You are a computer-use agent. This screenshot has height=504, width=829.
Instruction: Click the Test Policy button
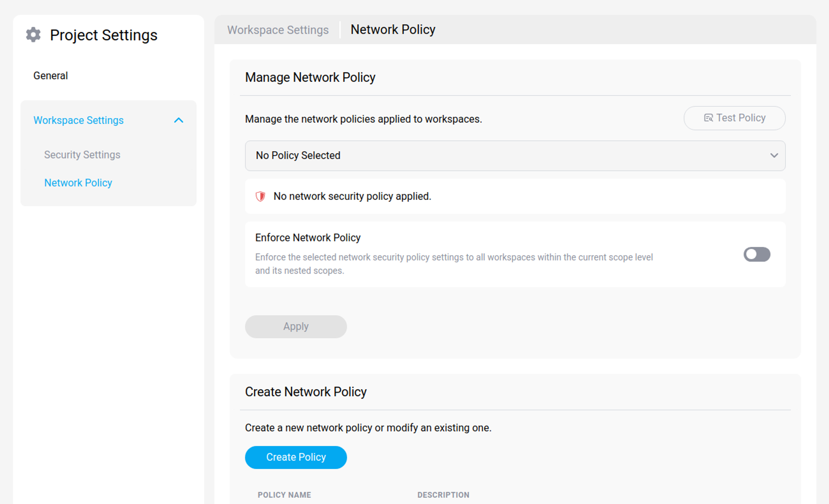click(734, 118)
